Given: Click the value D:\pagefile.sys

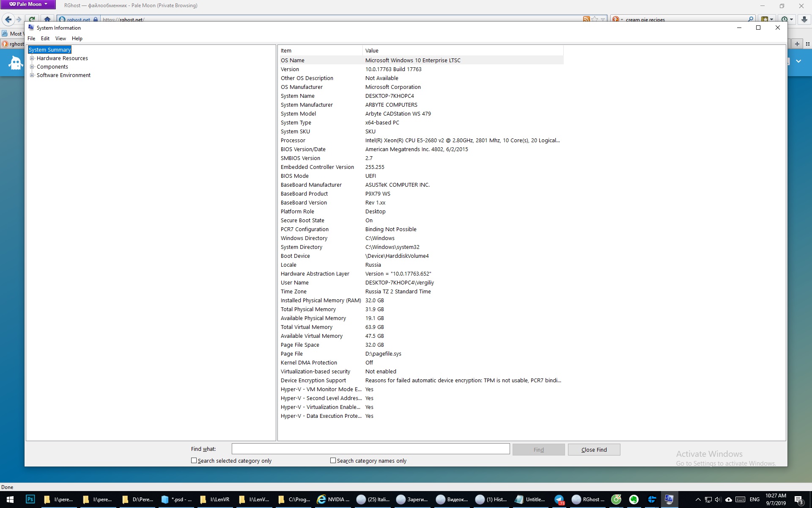Looking at the screenshot, I should tap(383, 354).
